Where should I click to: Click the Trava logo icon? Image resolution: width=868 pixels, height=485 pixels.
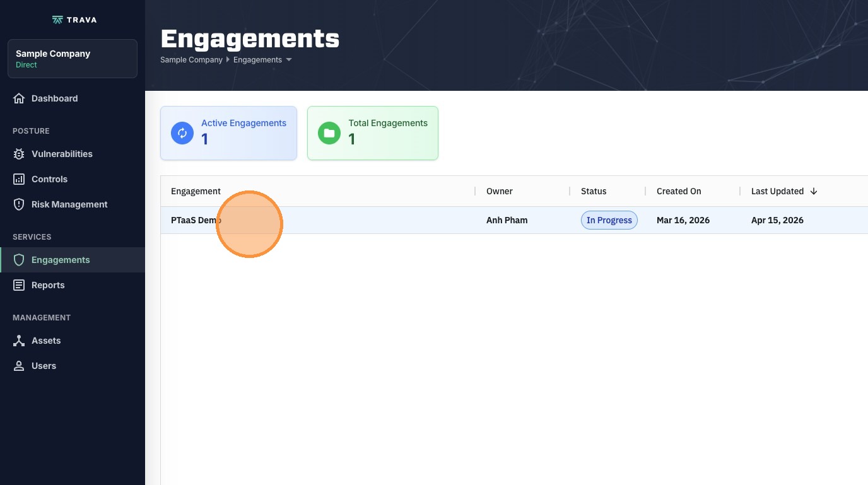(x=57, y=20)
